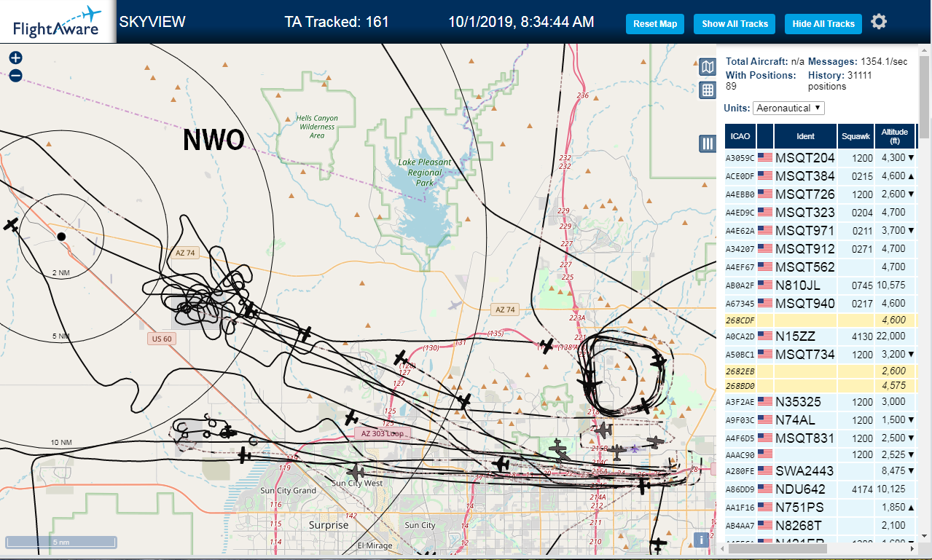Open the map layer switcher icon
932x560 pixels.
pyautogui.click(x=707, y=68)
